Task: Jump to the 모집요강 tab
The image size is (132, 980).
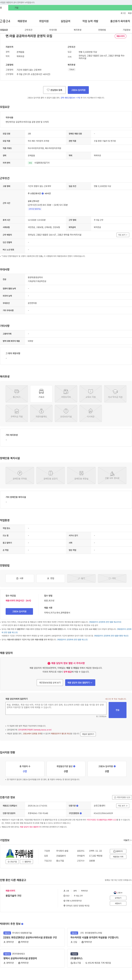Action: click(x=4, y=30)
